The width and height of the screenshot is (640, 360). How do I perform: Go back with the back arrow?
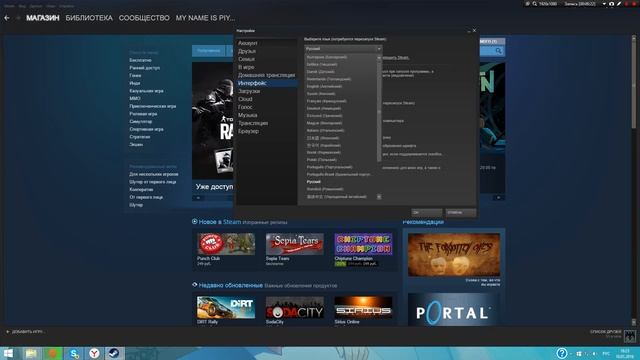coord(7,18)
